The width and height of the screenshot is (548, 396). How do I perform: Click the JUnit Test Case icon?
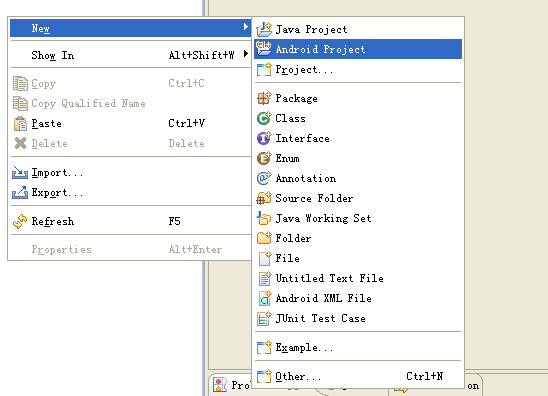(264, 318)
